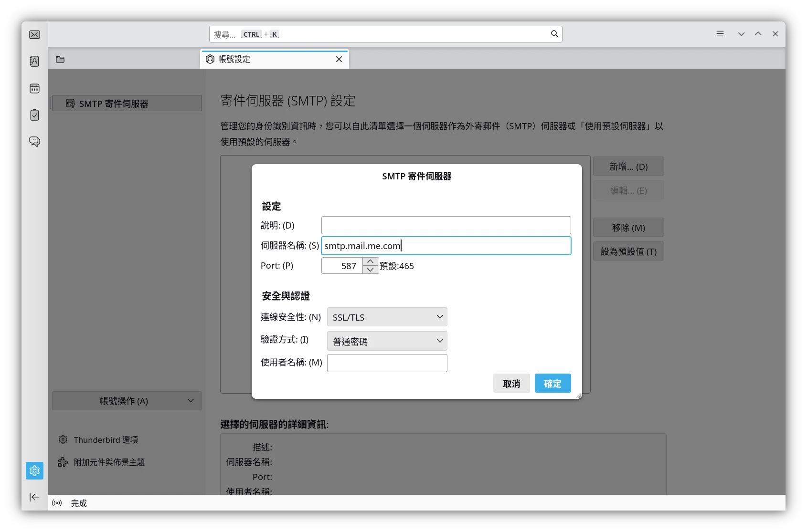Increase the Port value with the stepper arrow
Screen dimensions: 807x532
click(370, 261)
